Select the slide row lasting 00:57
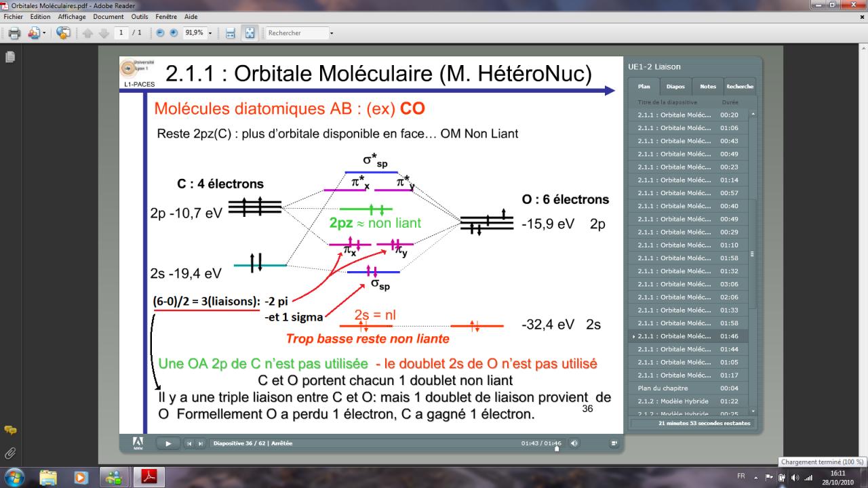 click(688, 193)
